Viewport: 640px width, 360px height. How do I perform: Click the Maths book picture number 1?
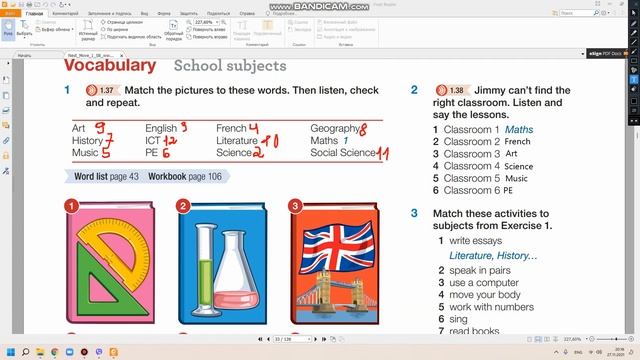tap(110, 262)
